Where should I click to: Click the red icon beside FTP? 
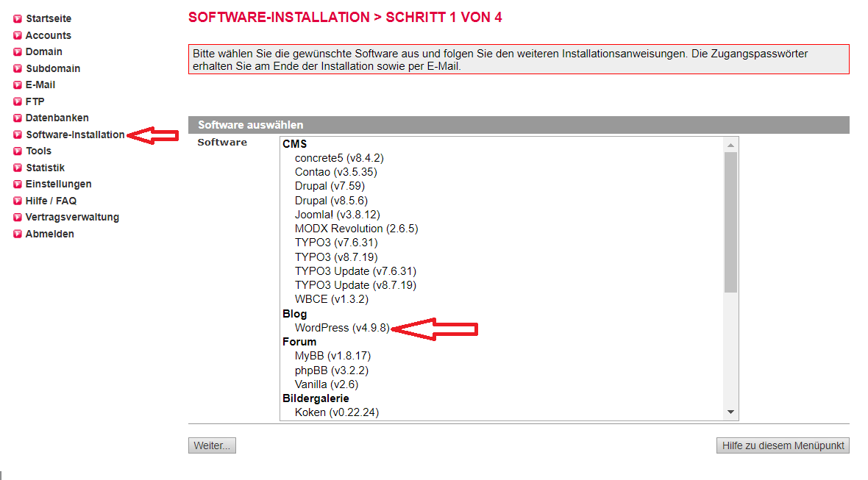coord(18,101)
